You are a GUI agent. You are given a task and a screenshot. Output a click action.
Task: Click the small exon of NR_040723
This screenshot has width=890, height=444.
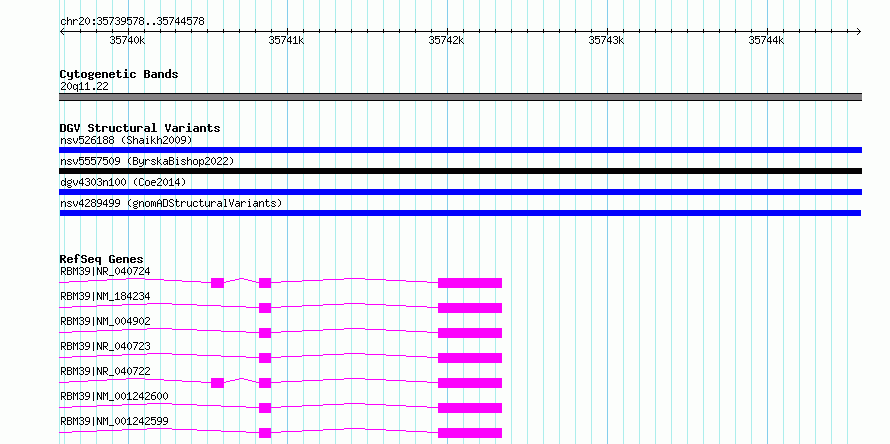[x=265, y=358]
